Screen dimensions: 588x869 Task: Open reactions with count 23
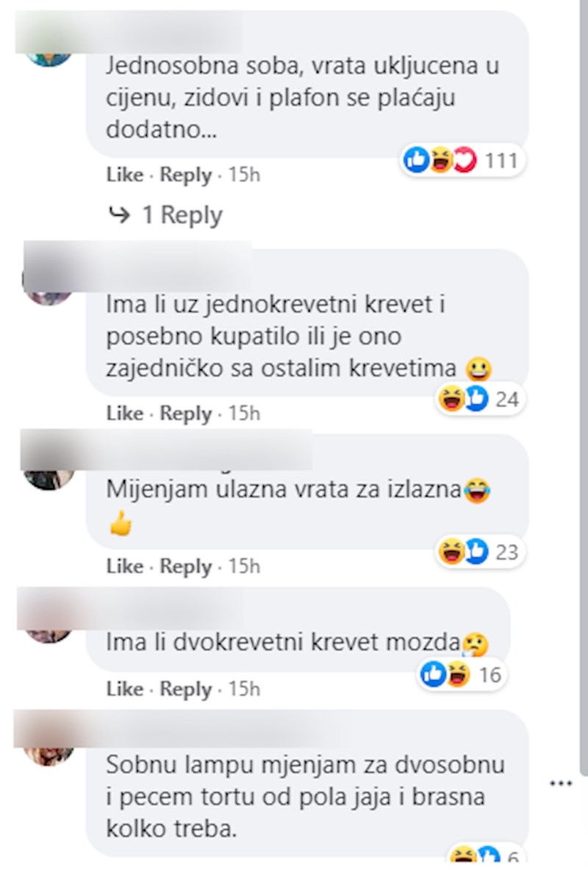tap(480, 551)
